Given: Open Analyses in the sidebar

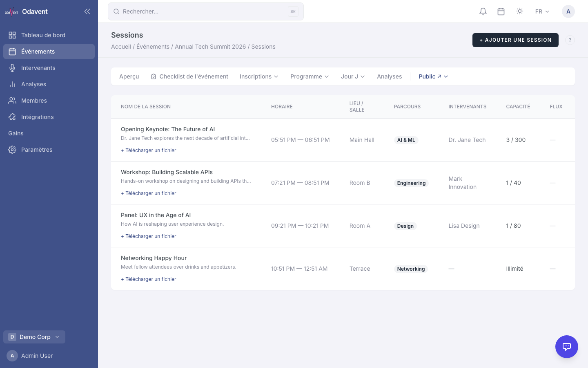Looking at the screenshot, I should coord(49,84).
